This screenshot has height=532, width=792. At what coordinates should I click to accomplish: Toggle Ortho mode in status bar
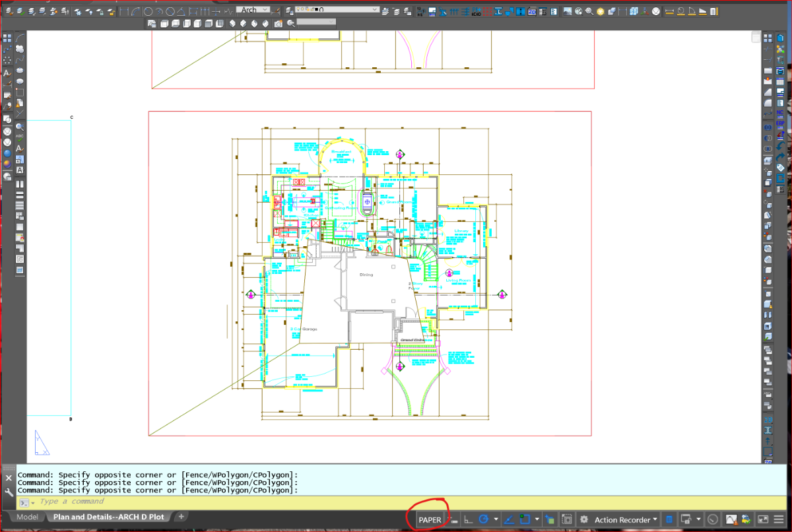click(468, 520)
